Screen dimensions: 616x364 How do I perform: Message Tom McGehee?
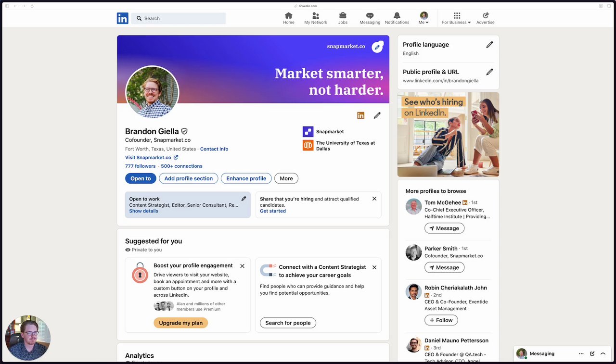pos(444,228)
